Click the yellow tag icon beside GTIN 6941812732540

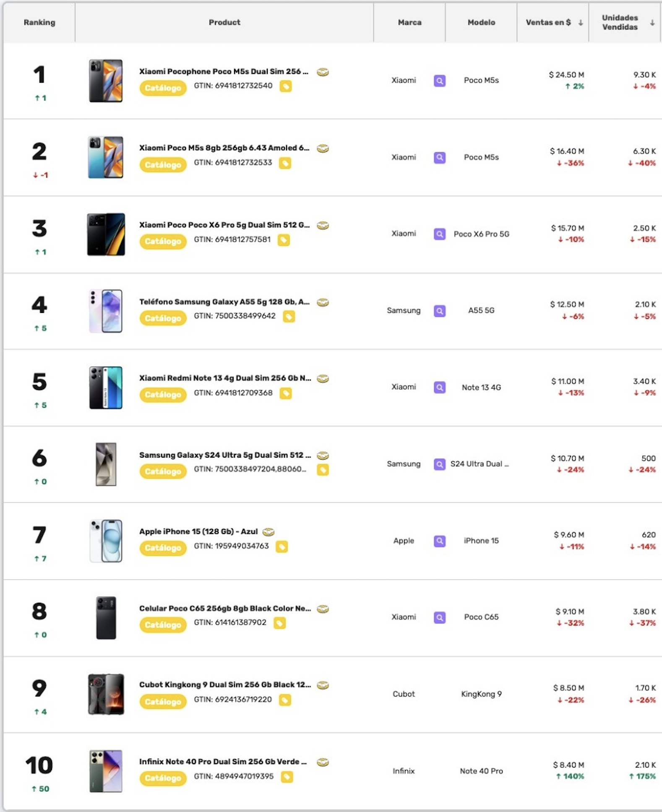pos(286,86)
